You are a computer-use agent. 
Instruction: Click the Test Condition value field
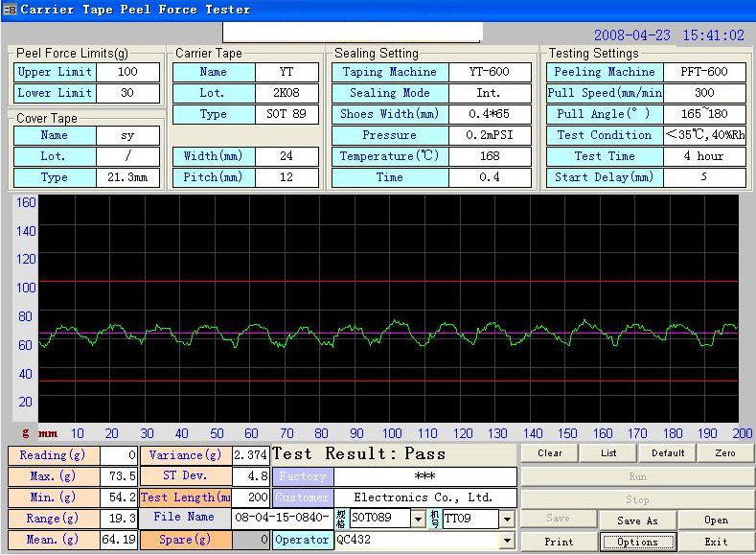coord(704,135)
